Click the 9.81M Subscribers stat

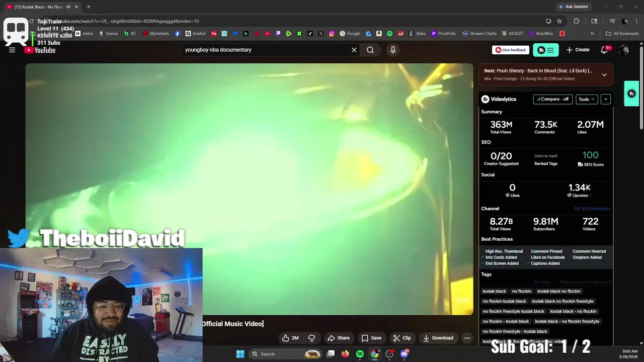[545, 224]
